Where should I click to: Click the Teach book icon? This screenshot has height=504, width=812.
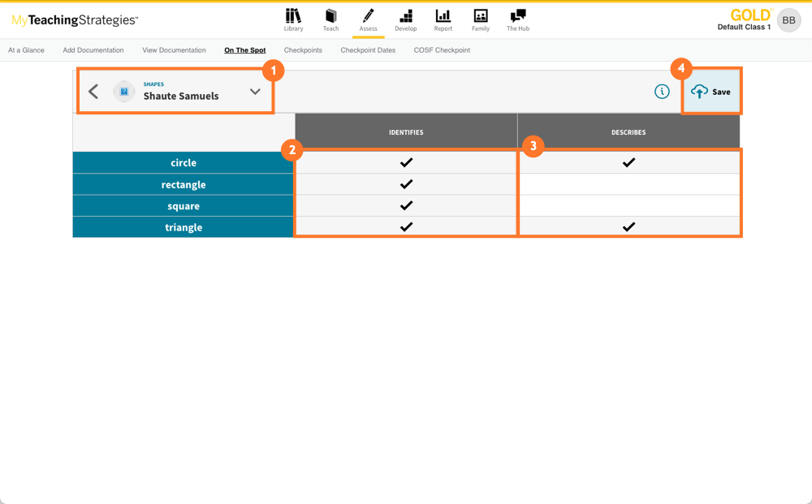330,16
